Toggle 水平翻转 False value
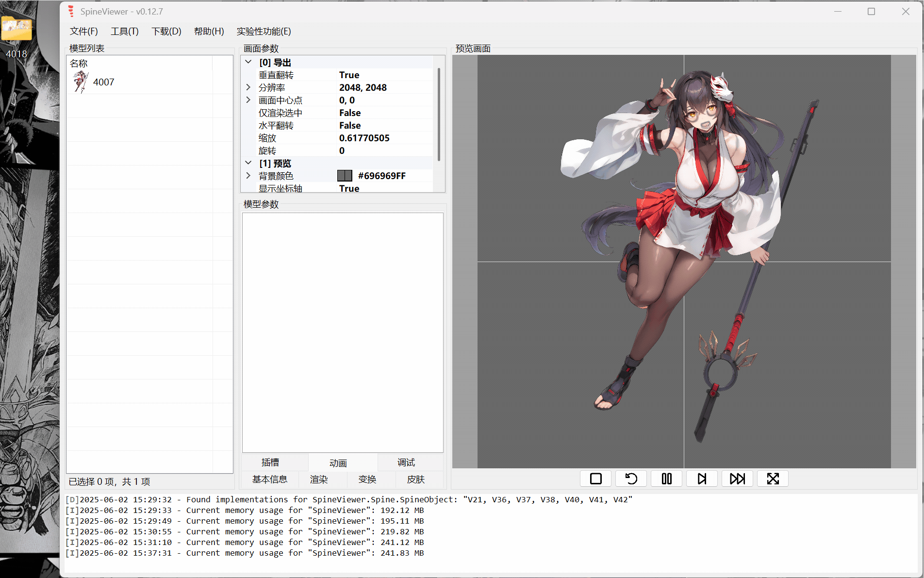 [350, 125]
